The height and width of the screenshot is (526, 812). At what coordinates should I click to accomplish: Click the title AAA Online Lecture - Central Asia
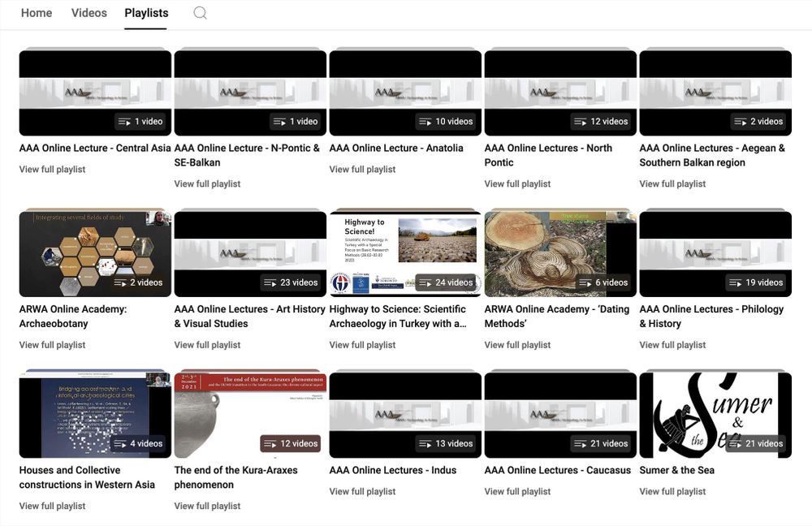(95, 148)
